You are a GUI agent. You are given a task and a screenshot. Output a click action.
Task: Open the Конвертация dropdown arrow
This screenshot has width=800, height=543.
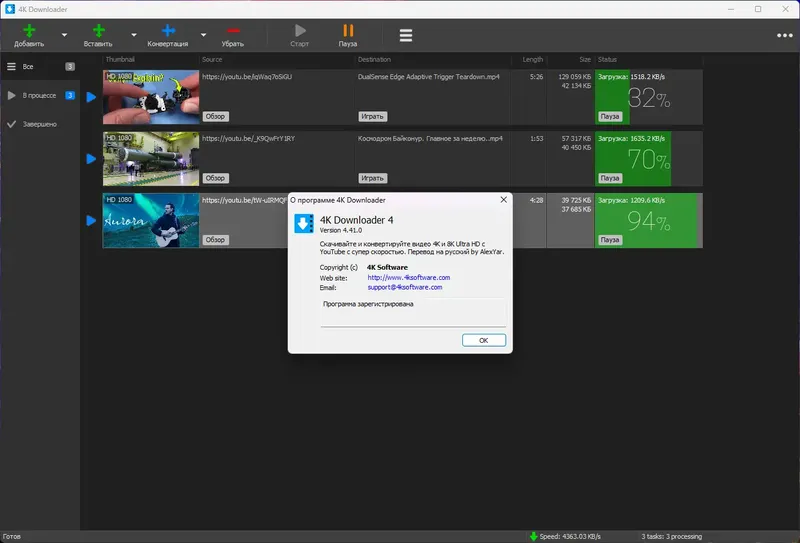tap(204, 35)
